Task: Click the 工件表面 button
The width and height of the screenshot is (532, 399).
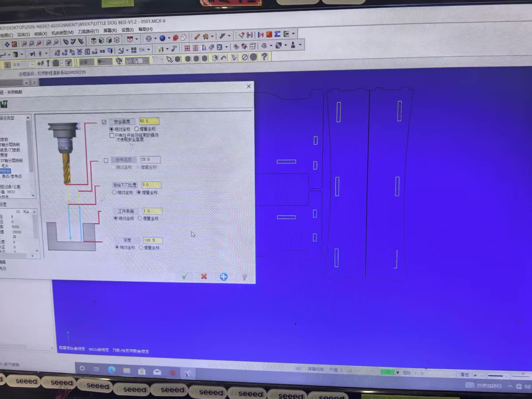Action: pyautogui.click(x=126, y=211)
